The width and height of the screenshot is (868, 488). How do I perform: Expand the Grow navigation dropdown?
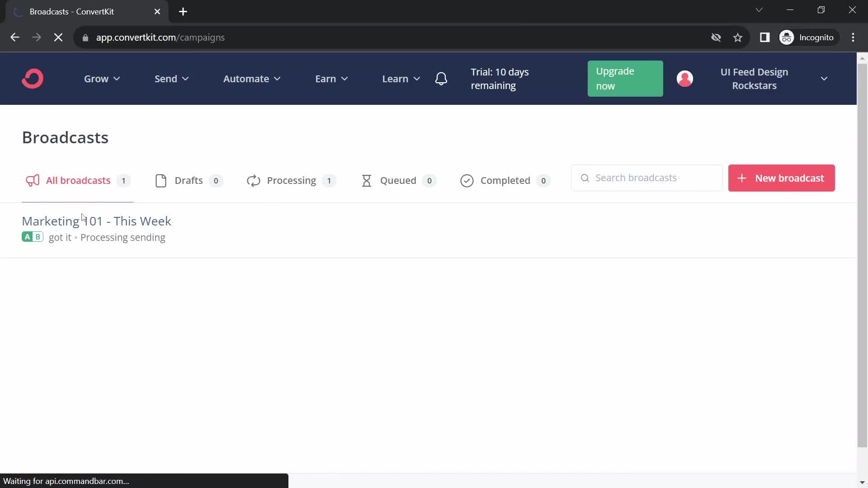(x=103, y=79)
